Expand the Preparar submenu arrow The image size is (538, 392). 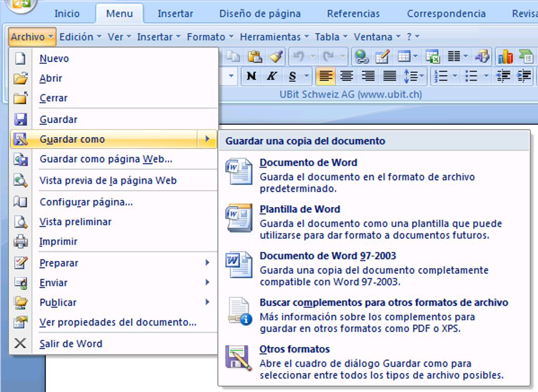coord(207,262)
